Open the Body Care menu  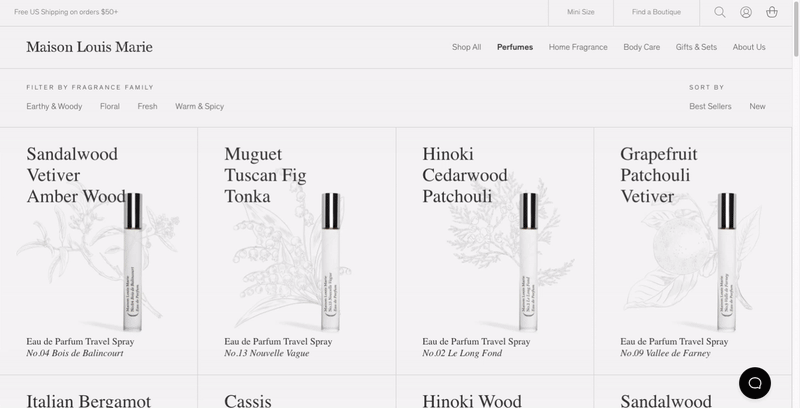point(641,47)
